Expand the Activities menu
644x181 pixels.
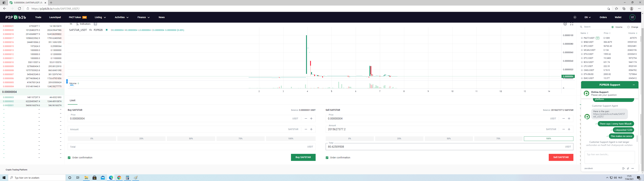(x=121, y=17)
